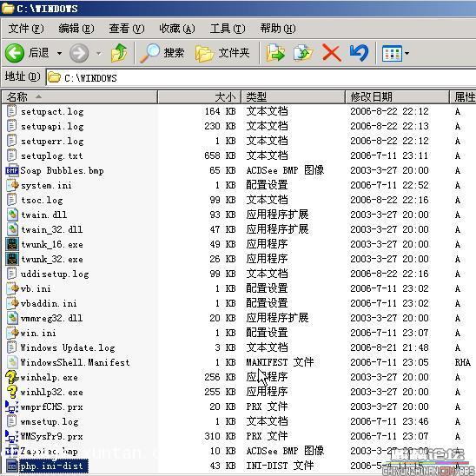Sort by the 大小 column header
The width and height of the screenshot is (476, 476).
point(199,97)
